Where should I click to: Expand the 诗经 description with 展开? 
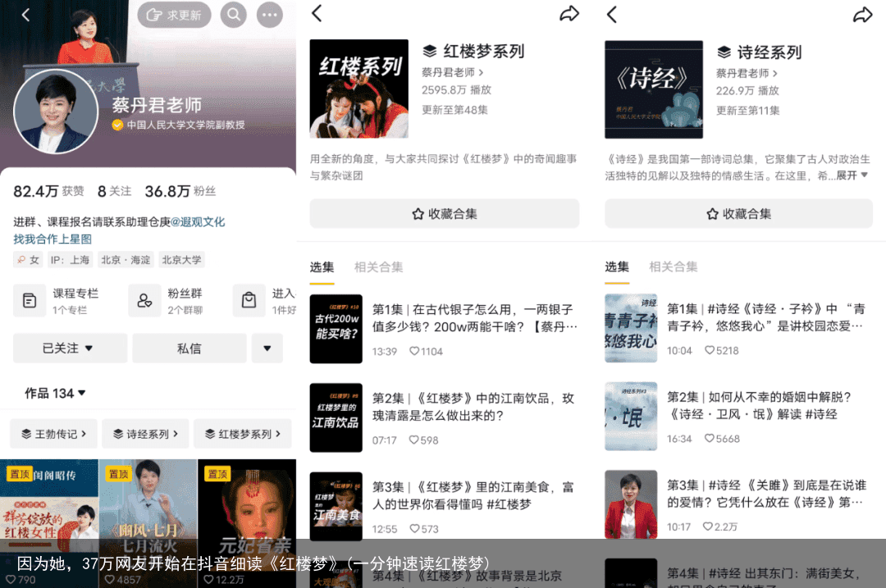click(852, 175)
